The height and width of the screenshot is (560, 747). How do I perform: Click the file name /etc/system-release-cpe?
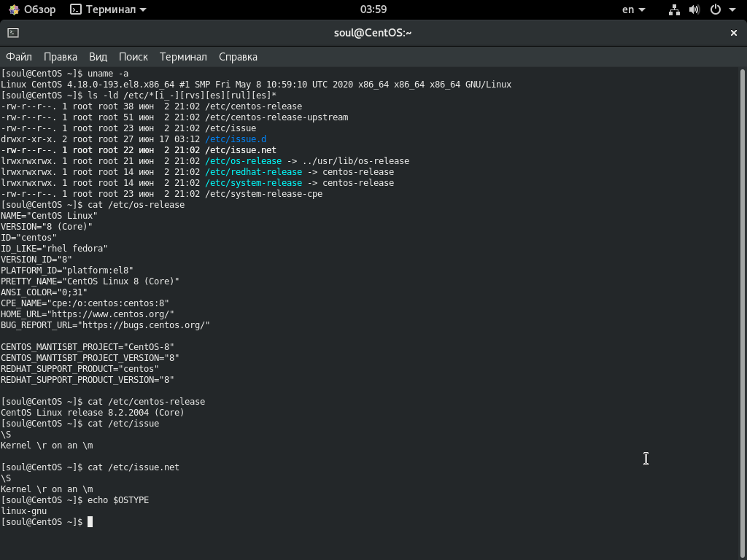point(264,194)
